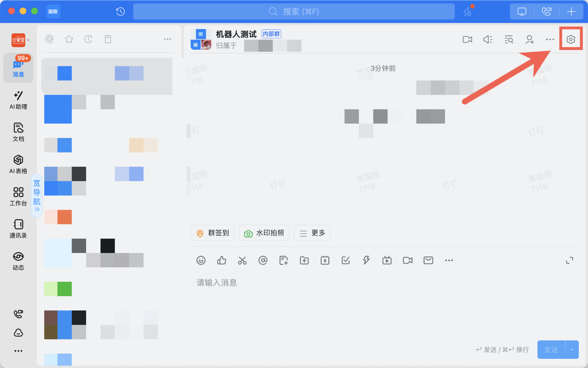Image resolution: width=588 pixels, height=368 pixels.
Task: Click the @ mention icon in input toolbar
Action: [263, 260]
